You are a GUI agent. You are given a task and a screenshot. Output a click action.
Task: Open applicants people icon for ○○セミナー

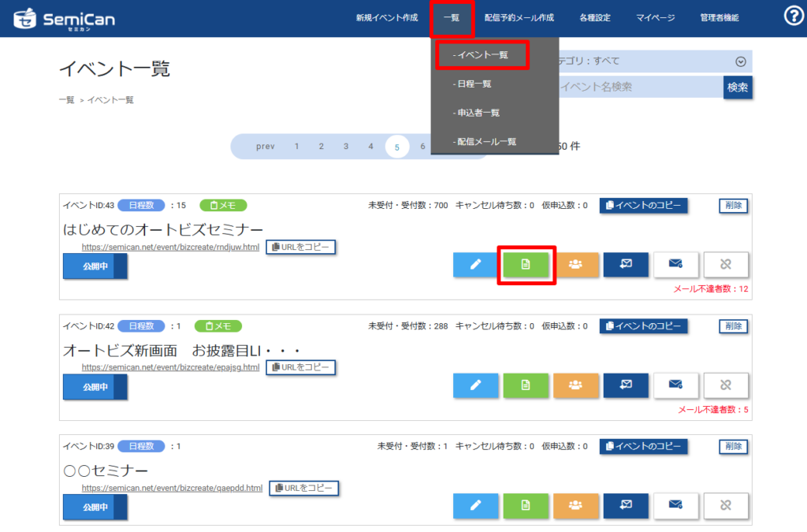576,505
